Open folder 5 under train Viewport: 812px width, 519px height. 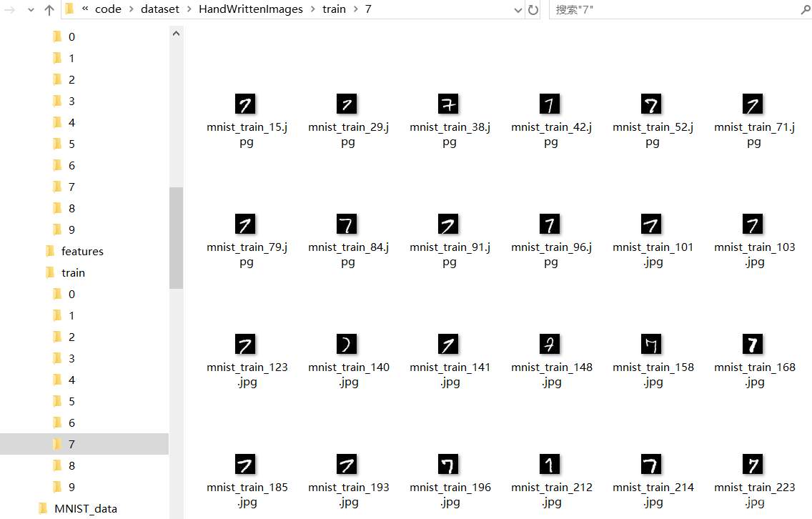(71, 402)
